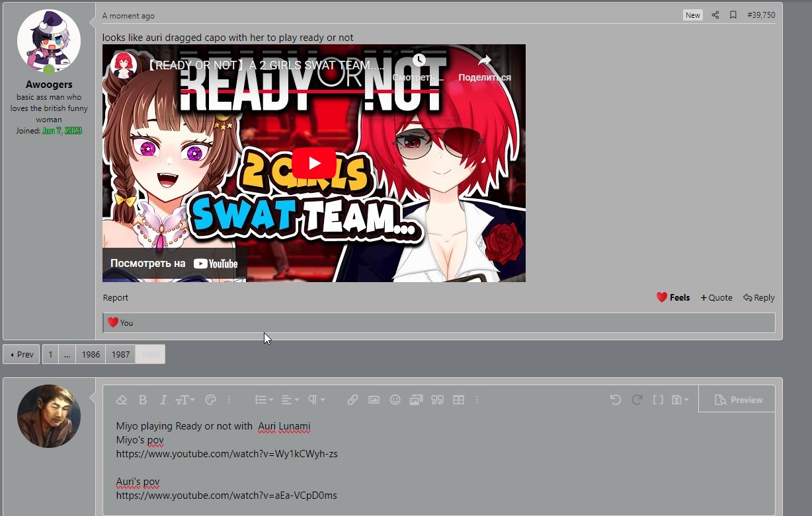Click the insert media icon
Image resolution: width=812 pixels, height=516 pixels.
tap(416, 400)
